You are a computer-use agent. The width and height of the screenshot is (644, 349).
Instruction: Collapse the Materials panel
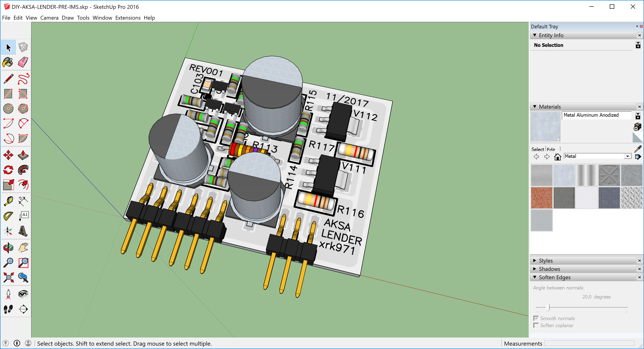[x=534, y=107]
